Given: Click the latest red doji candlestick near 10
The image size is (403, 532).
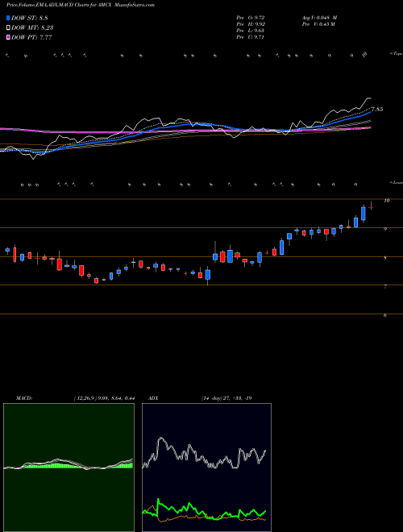Looking at the screenshot, I should coord(371,206).
